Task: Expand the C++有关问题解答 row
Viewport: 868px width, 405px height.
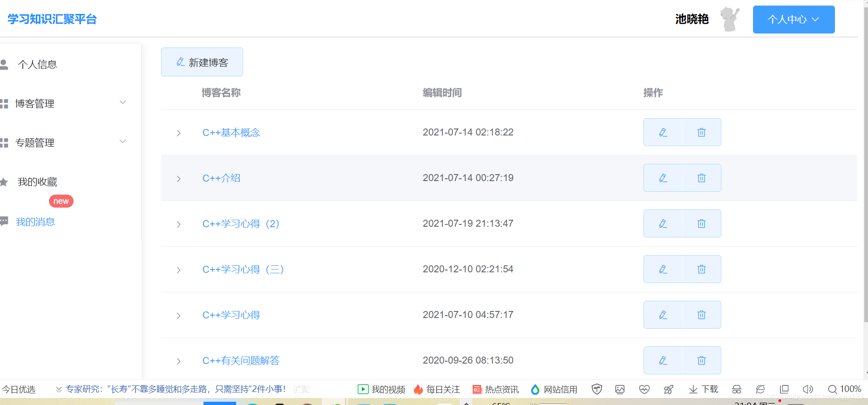Action: 179,361
